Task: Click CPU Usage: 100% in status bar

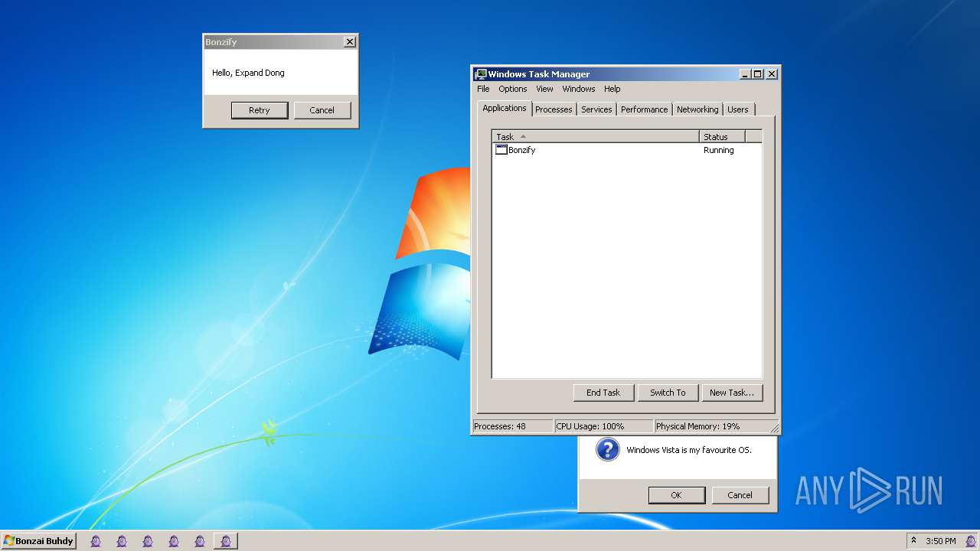Action: 603,426
